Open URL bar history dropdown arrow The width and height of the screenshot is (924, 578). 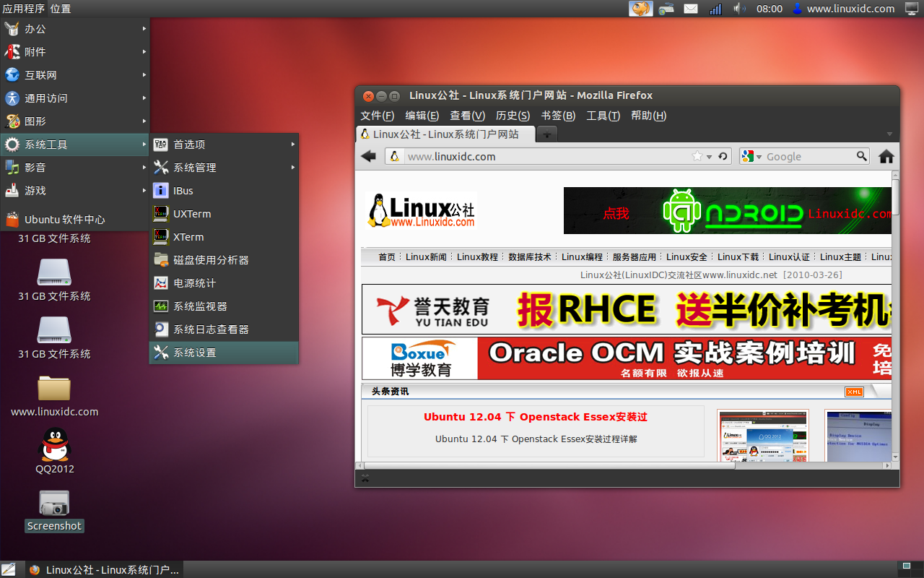pyautogui.click(x=710, y=157)
